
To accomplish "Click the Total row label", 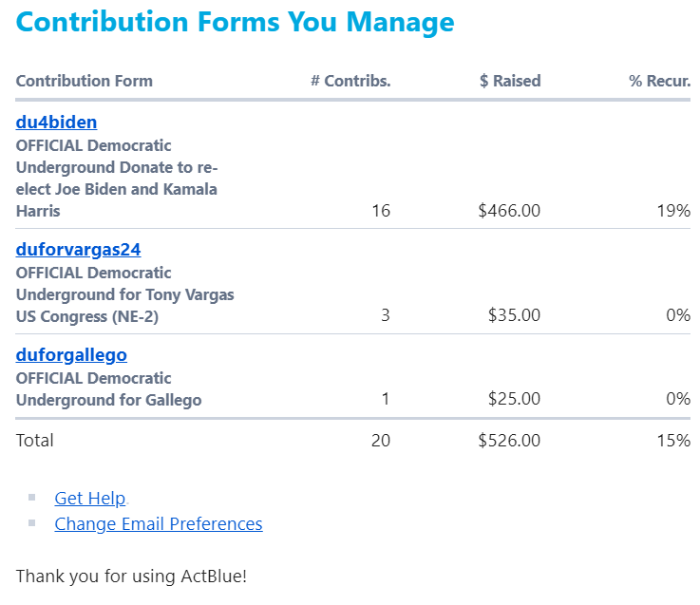I will point(35,440).
